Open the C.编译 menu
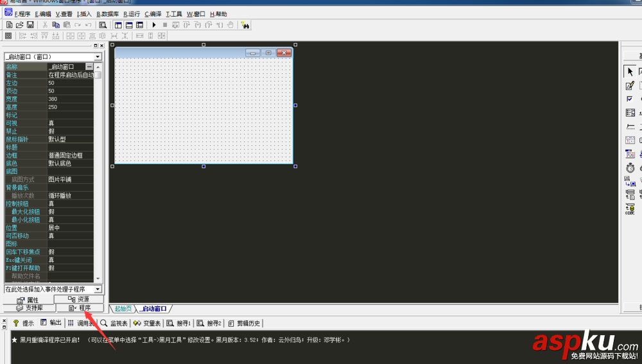The image size is (642, 364). coord(153,14)
